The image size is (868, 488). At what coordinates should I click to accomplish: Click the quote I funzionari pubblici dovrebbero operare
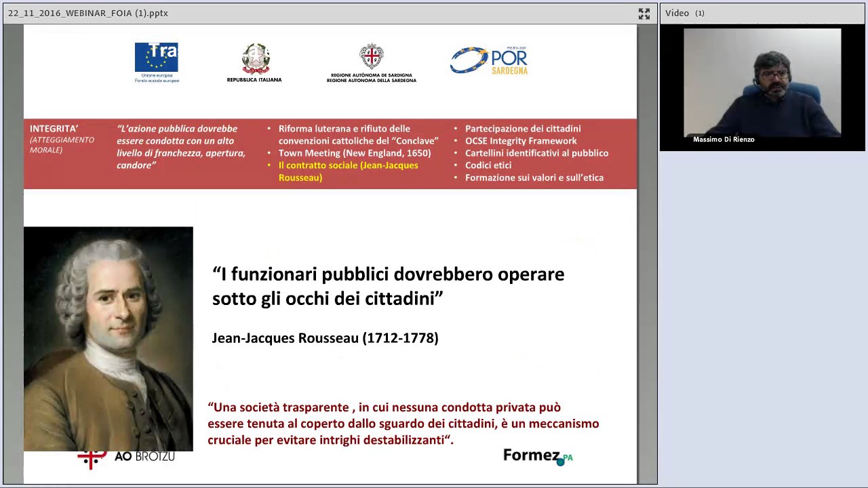click(388, 286)
